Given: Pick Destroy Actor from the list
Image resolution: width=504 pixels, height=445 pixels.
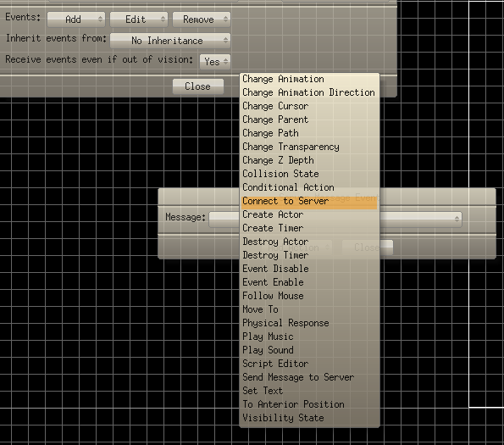Looking at the screenshot, I should pyautogui.click(x=309, y=242).
